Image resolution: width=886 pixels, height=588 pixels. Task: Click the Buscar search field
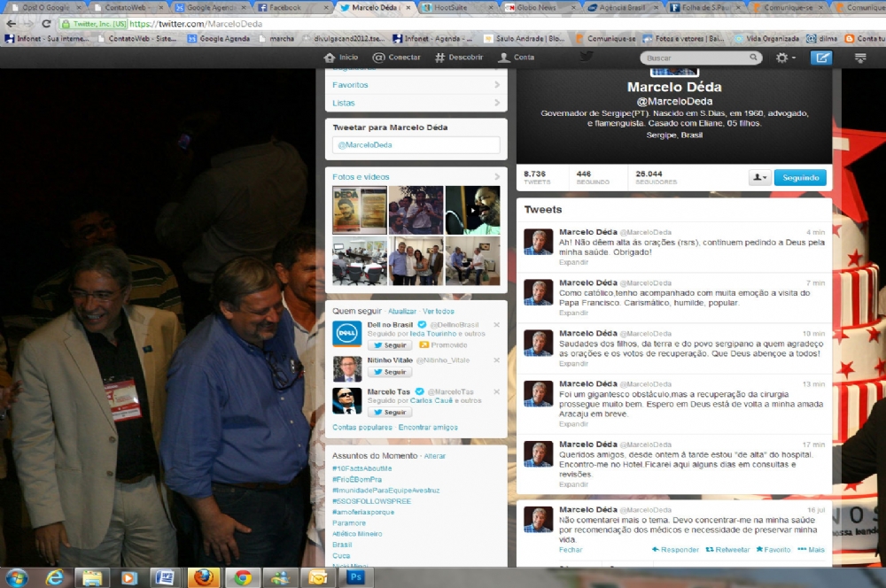point(700,58)
